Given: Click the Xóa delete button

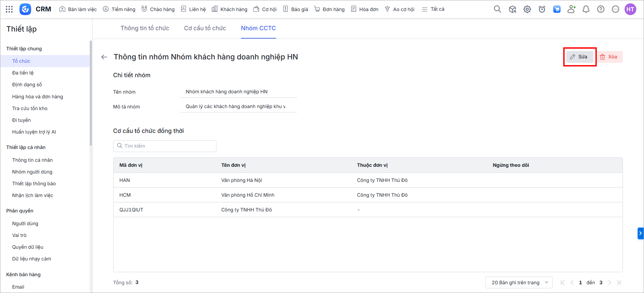Looking at the screenshot, I should [x=609, y=57].
